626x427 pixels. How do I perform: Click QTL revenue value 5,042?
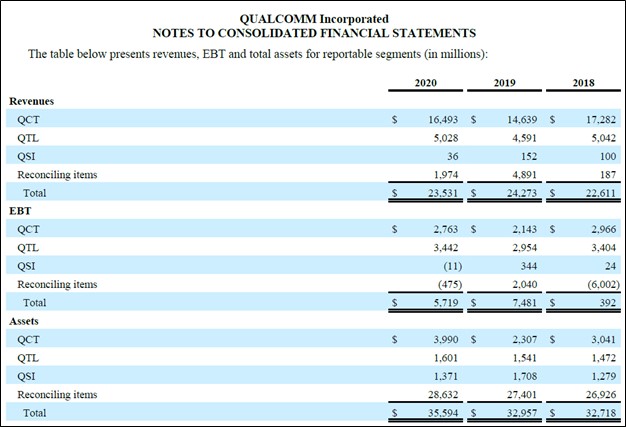pos(604,138)
